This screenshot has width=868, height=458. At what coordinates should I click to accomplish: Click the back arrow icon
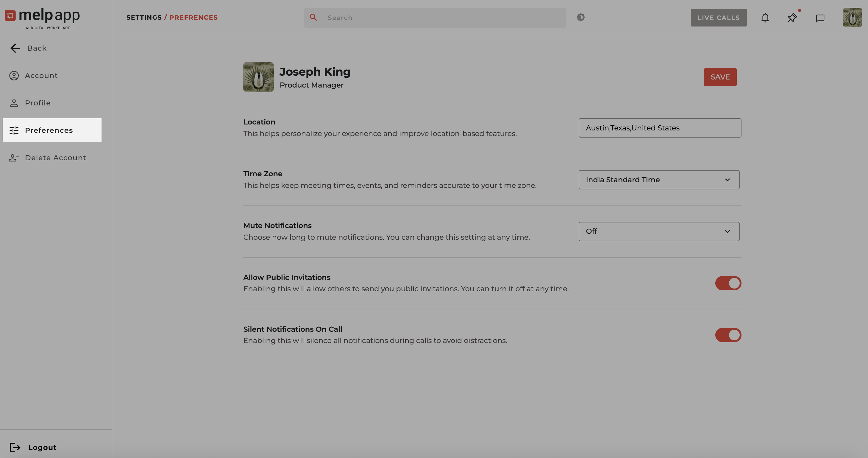tap(15, 48)
